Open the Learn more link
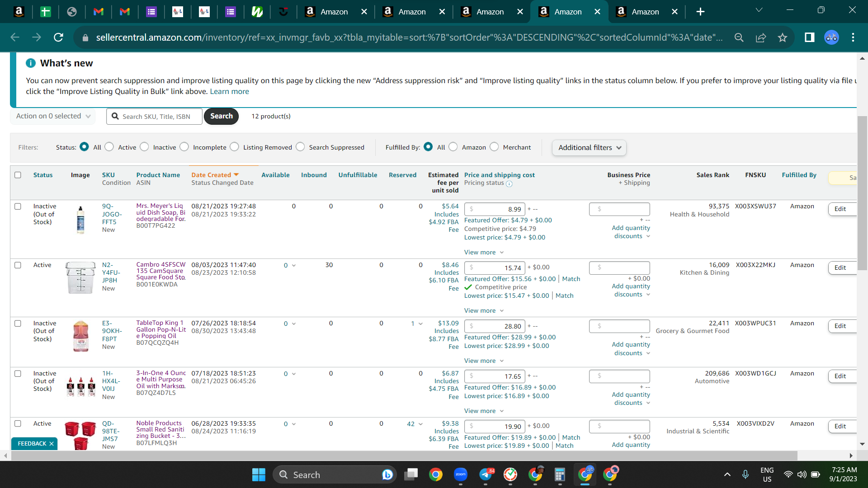Screen dimensions: 868x488 229,91
